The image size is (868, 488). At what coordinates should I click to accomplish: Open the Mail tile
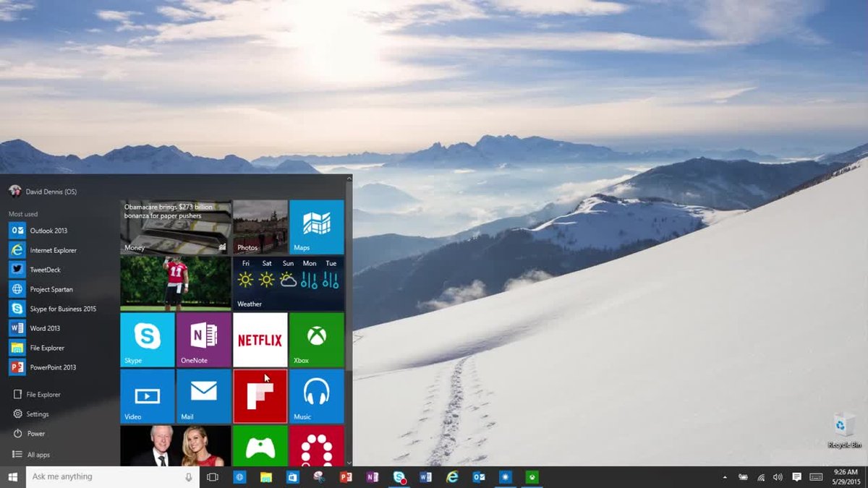click(x=203, y=396)
